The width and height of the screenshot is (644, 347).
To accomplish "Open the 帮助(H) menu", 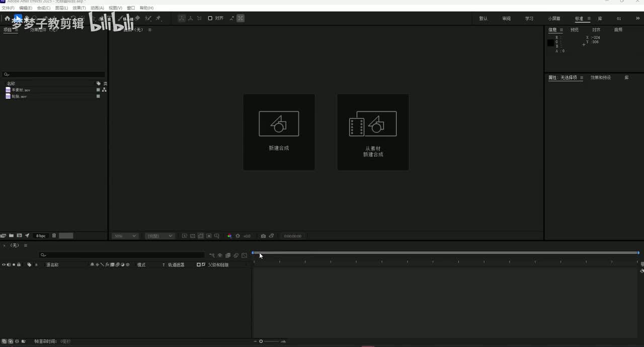I will point(146,8).
